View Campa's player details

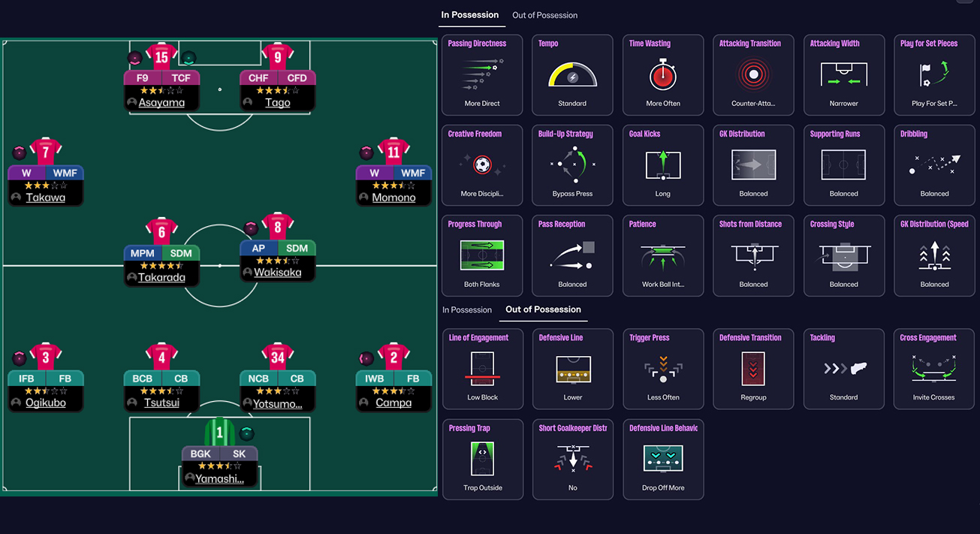[394, 403]
